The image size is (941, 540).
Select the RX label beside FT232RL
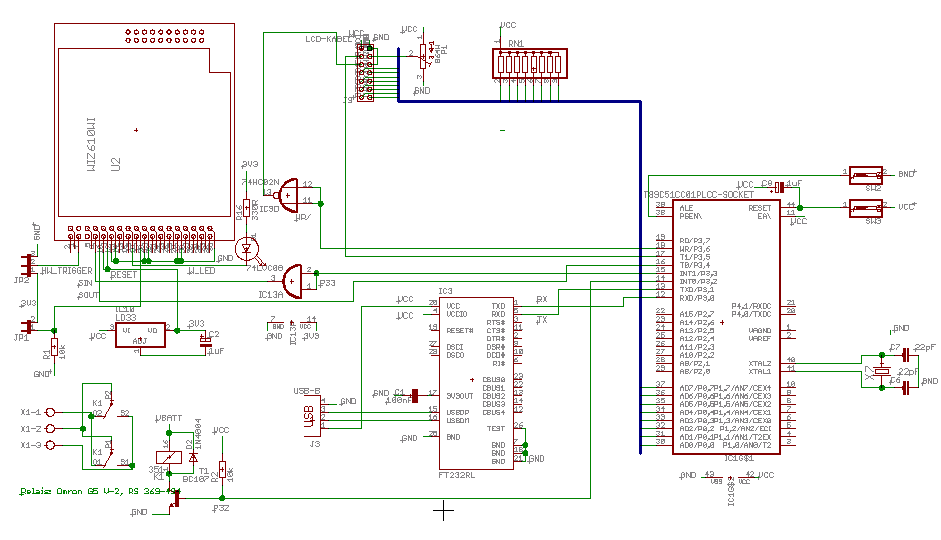[542, 299]
